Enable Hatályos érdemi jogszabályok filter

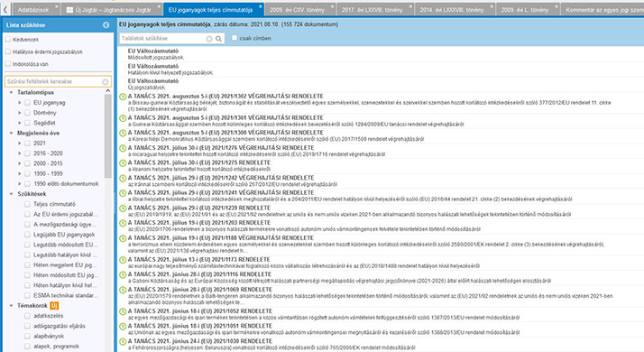[8, 51]
